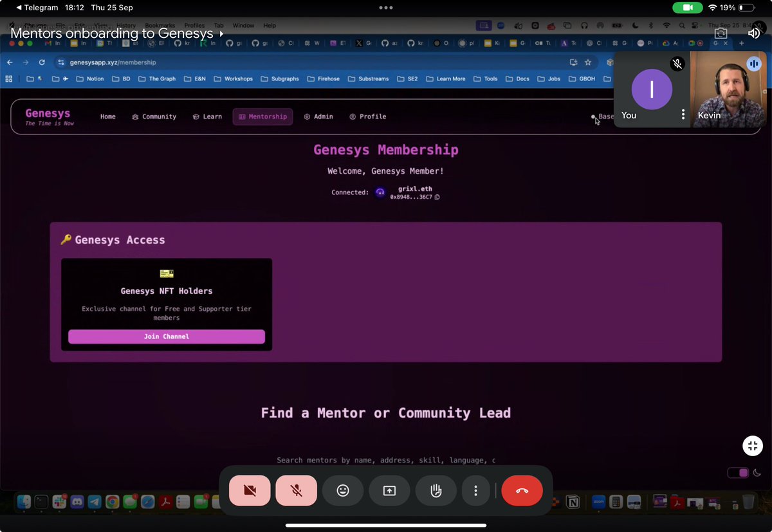Switch camera using the flip icon
772x532 pixels.
pyautogui.click(x=721, y=33)
